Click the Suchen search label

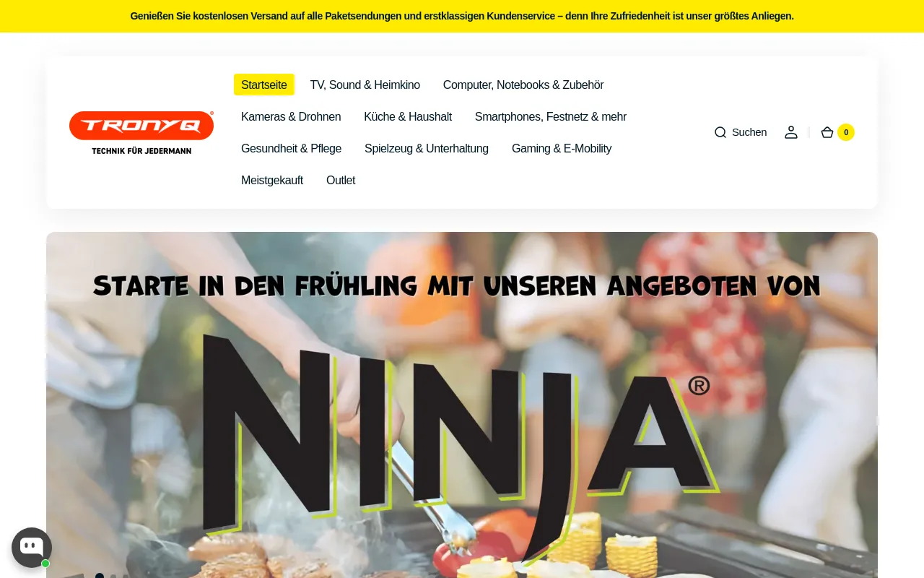coord(749,132)
